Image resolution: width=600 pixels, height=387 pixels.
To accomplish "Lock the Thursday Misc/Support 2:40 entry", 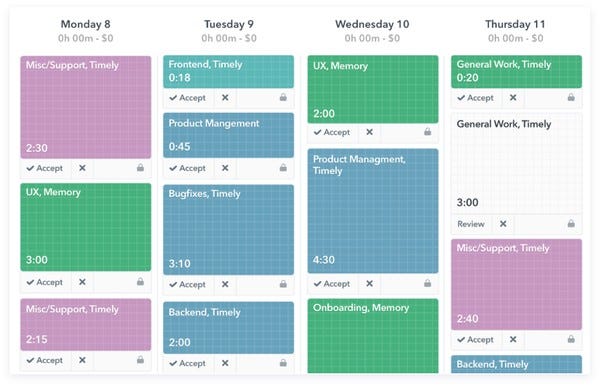I will 571,339.
